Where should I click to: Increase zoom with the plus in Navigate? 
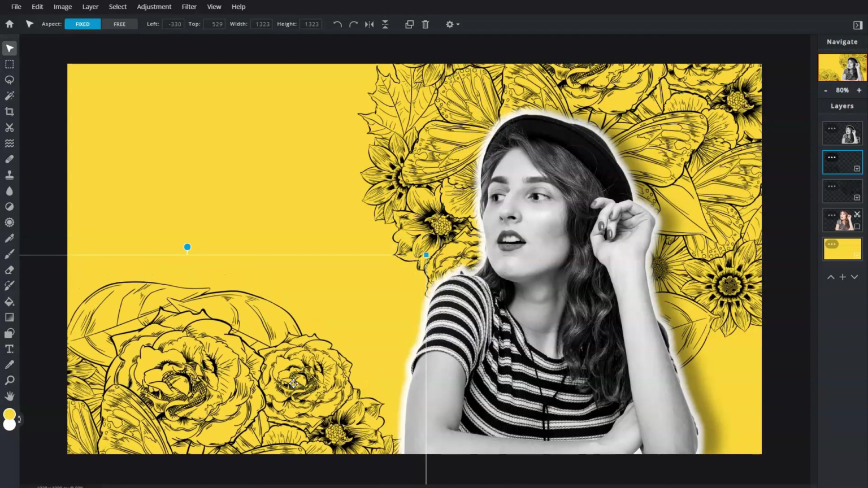[859, 90]
